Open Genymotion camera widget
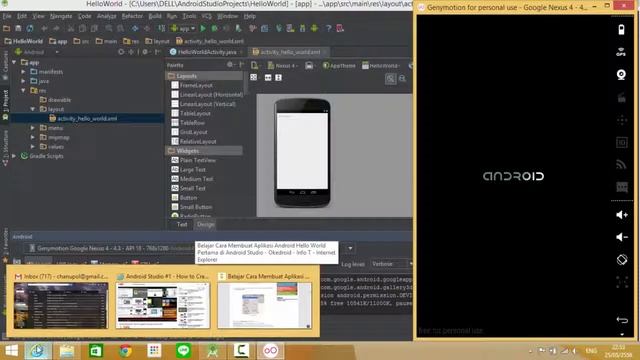Screen dimensions: 640x360 (x=621, y=75)
